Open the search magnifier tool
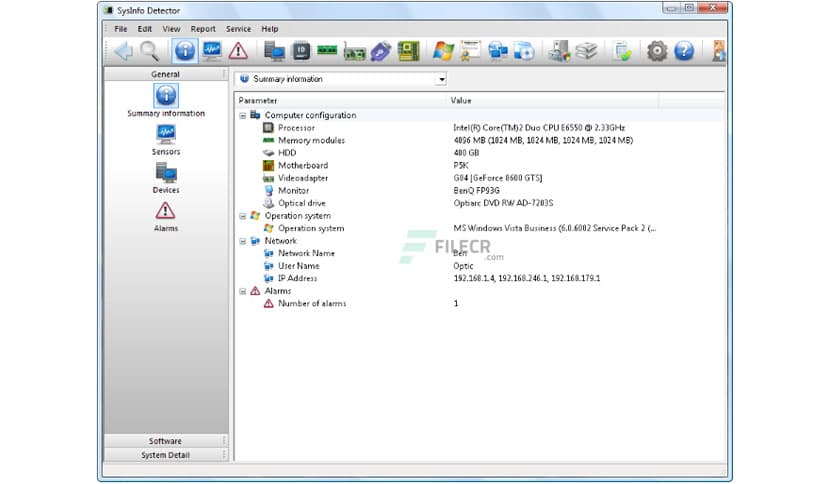Viewport: 836px width, 484px height. (x=149, y=51)
